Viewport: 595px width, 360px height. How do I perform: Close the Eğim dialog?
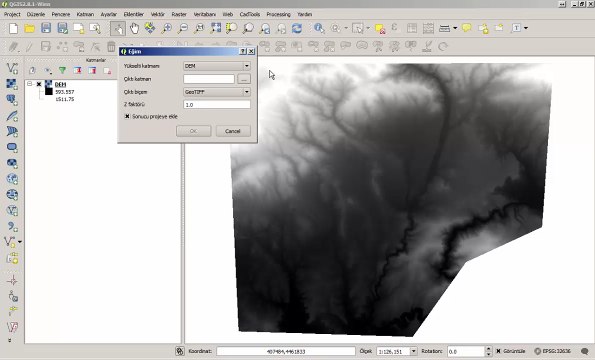point(251,52)
